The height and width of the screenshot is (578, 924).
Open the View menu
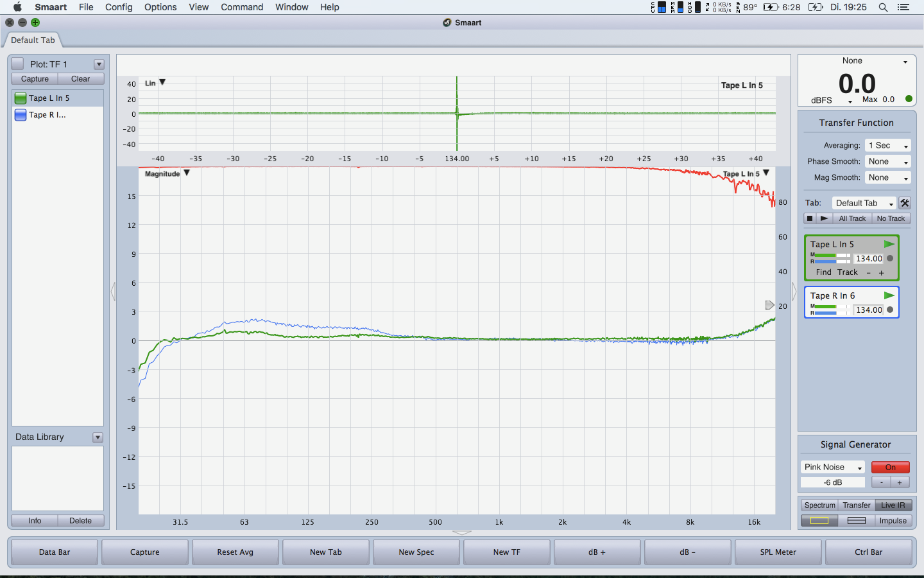(x=199, y=7)
